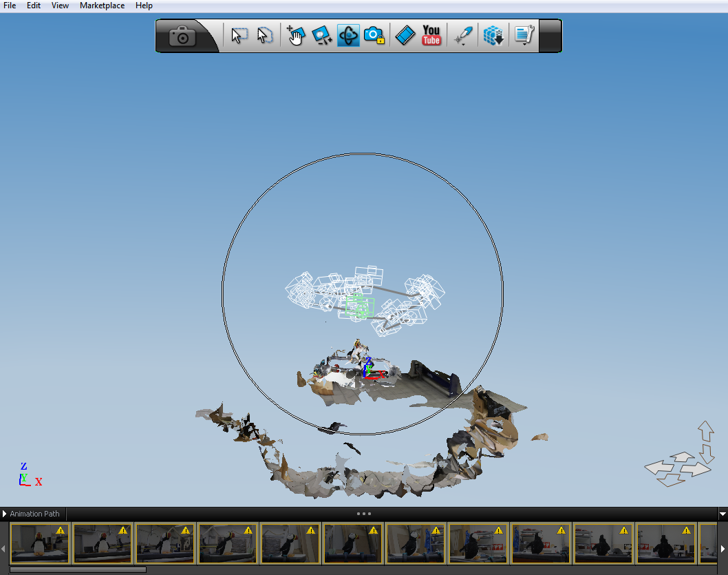This screenshot has height=575, width=728.
Task: Open the Edit menu
Action: [x=34, y=6]
